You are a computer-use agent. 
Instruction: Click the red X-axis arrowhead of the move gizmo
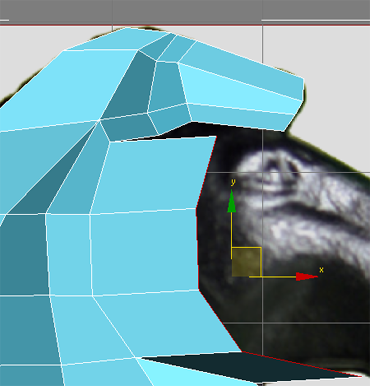307,277
